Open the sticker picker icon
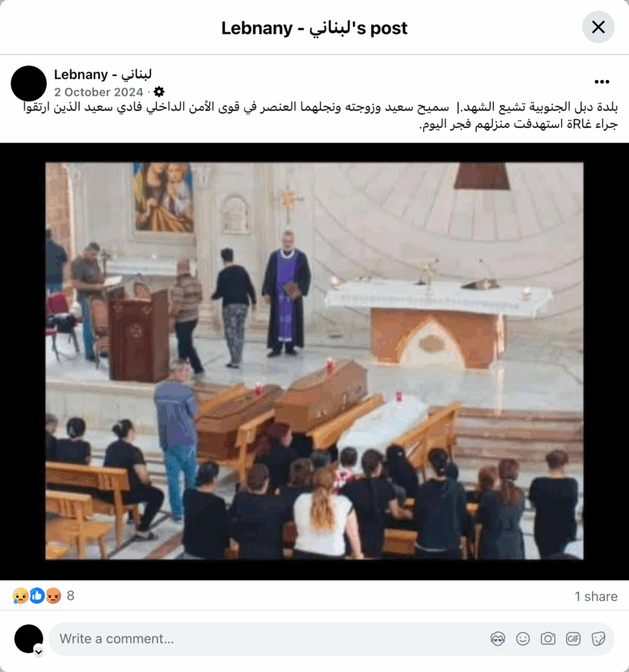 pyautogui.click(x=598, y=639)
